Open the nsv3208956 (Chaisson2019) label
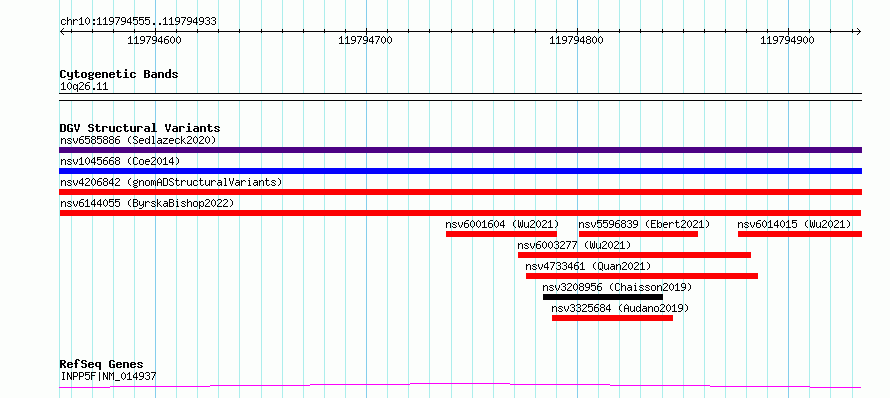 click(x=617, y=287)
